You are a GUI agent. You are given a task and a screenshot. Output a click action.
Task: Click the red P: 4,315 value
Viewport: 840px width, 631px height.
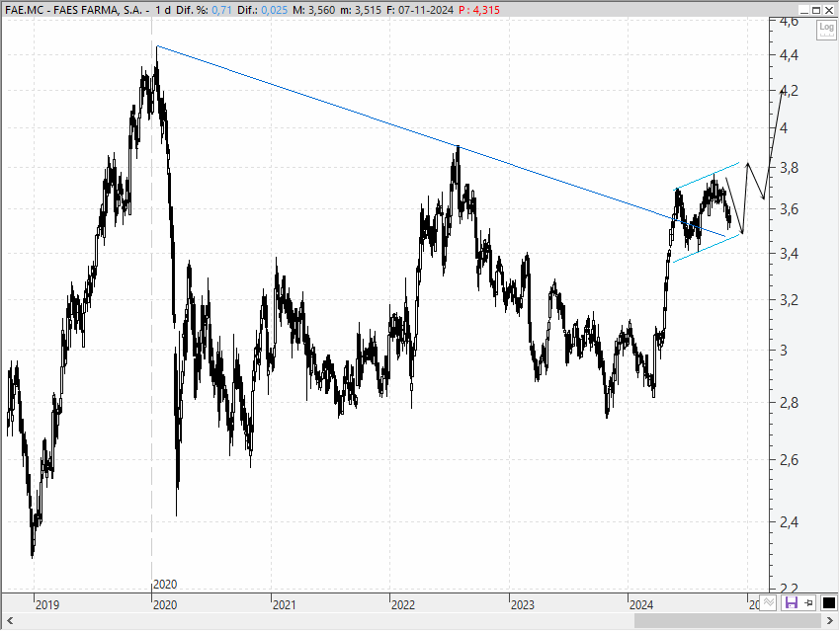479,10
